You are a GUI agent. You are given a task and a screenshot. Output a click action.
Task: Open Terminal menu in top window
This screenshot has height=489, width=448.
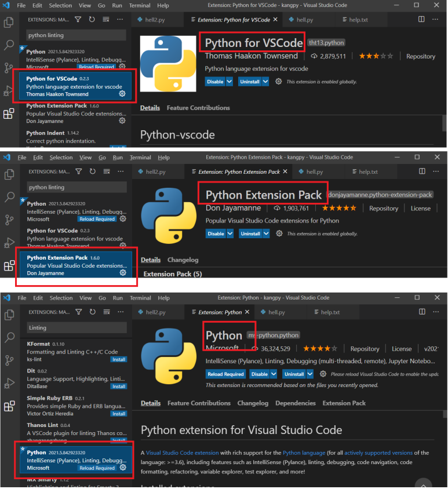click(x=140, y=5)
